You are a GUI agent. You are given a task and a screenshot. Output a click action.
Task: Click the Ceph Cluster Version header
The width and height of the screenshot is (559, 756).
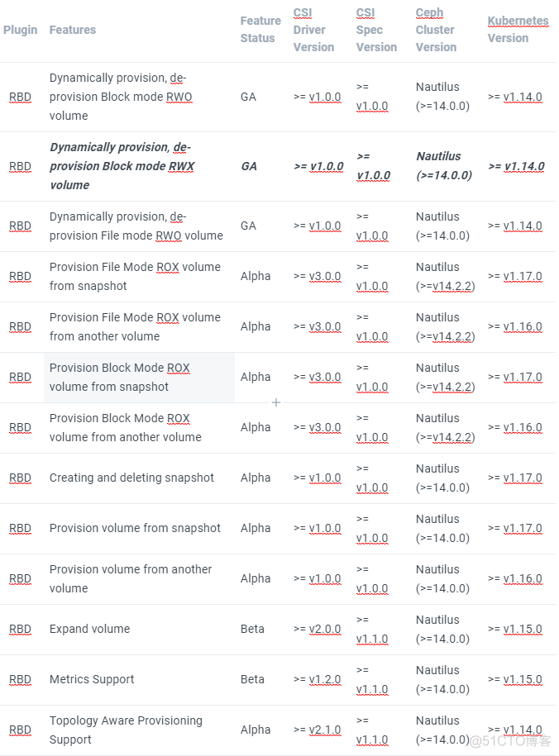pyautogui.click(x=436, y=30)
